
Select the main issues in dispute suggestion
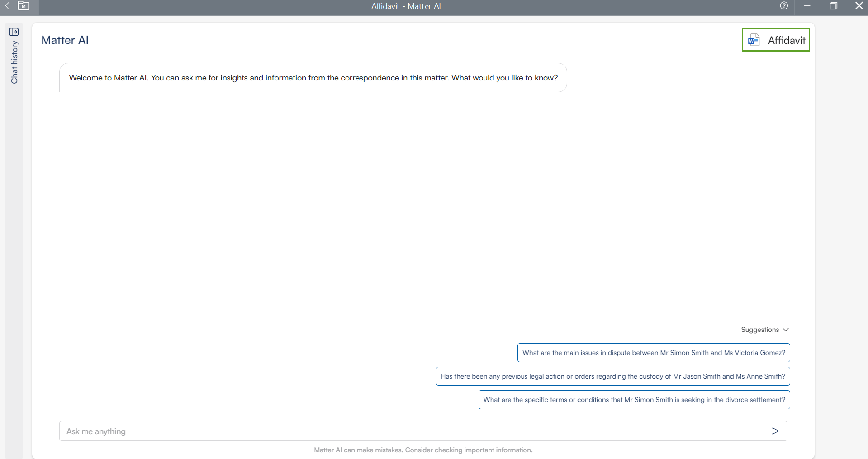coord(654,353)
